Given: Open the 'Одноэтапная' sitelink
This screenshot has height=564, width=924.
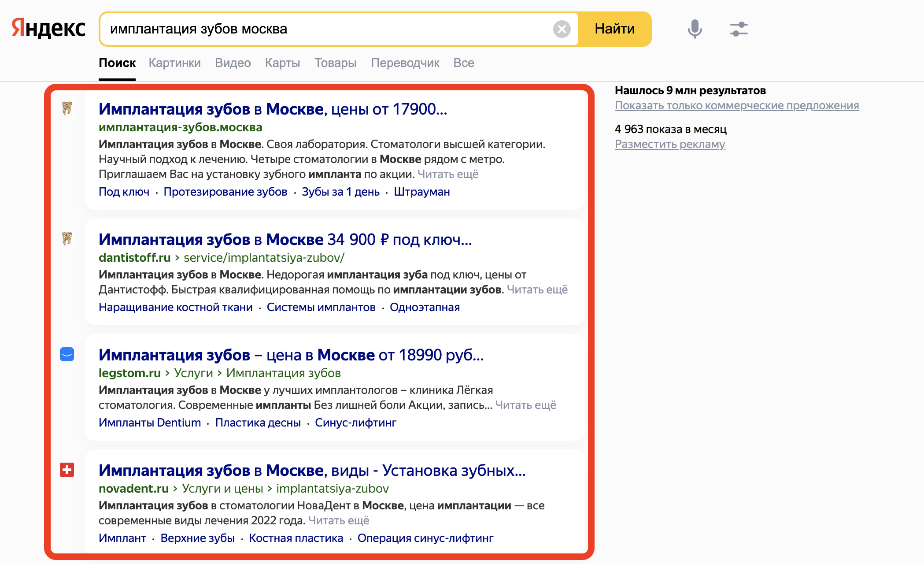Looking at the screenshot, I should point(425,307).
